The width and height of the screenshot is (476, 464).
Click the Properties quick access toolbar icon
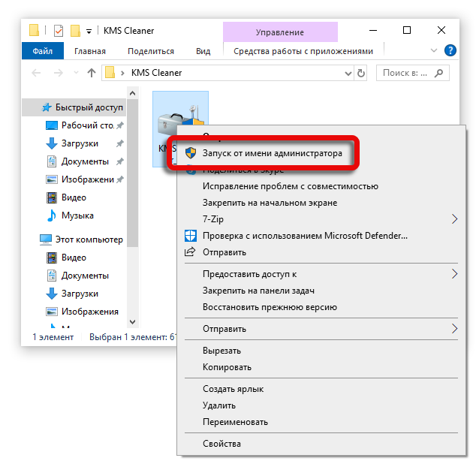pyautogui.click(x=59, y=31)
